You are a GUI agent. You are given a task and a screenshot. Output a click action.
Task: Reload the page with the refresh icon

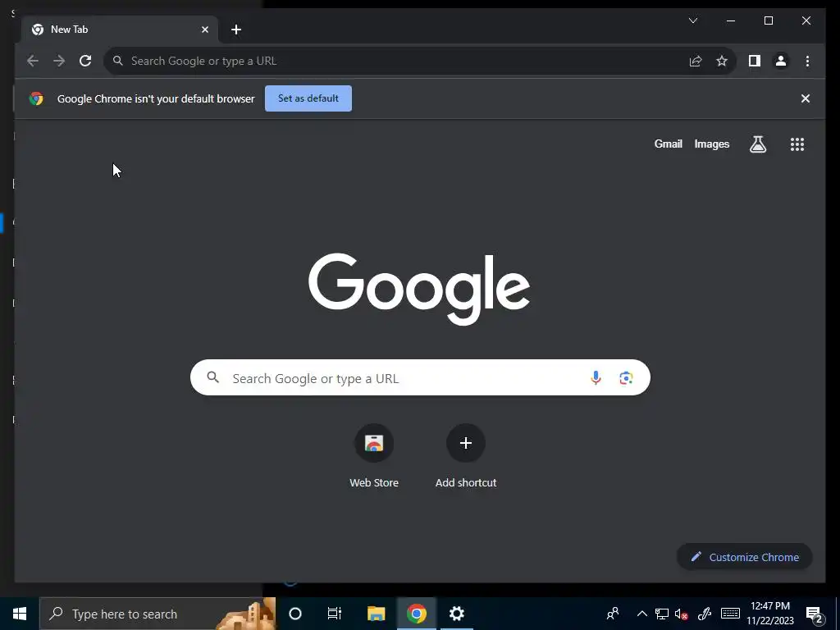pyautogui.click(x=85, y=61)
